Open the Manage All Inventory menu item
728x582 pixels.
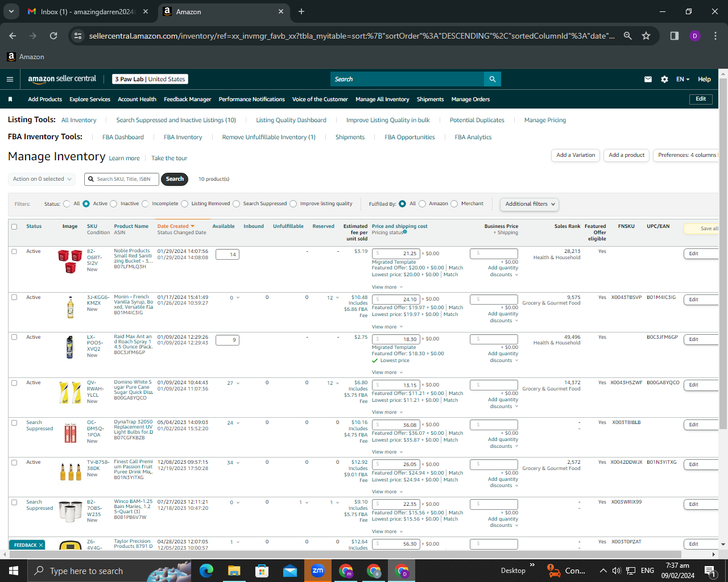(382, 99)
